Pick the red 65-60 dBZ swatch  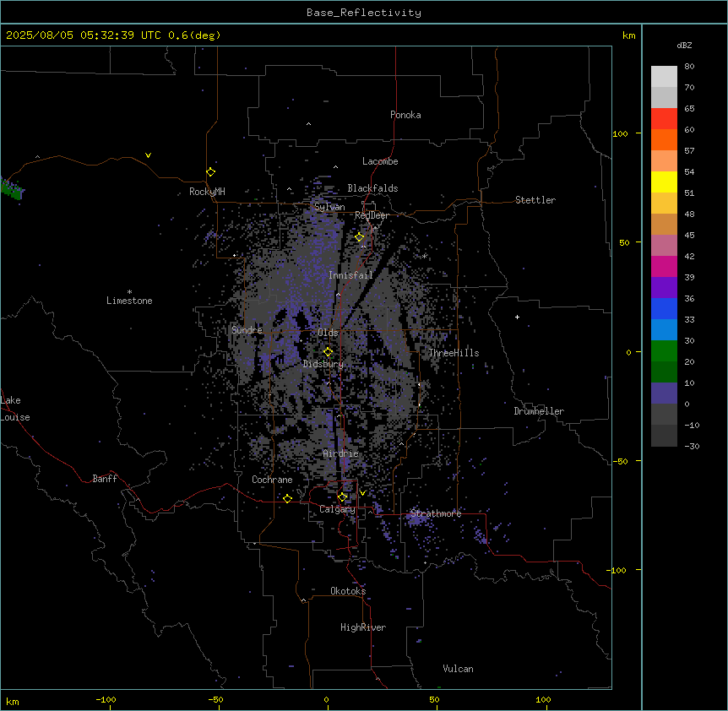tap(664, 119)
